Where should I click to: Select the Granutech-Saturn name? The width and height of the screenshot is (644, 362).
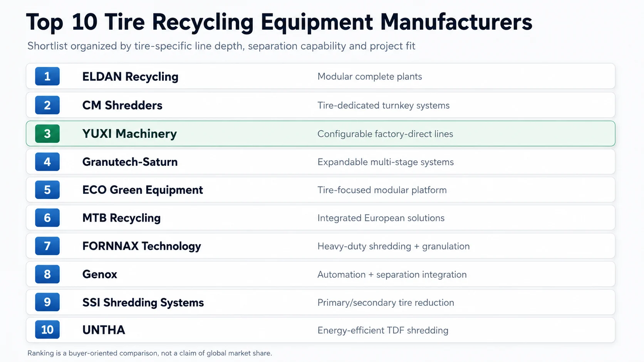(x=130, y=162)
